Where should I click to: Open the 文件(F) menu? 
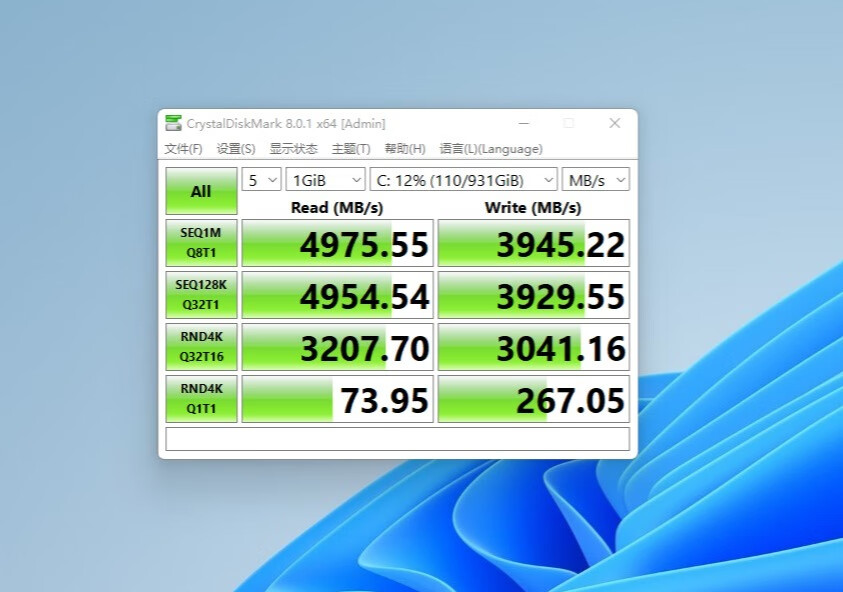(x=183, y=149)
